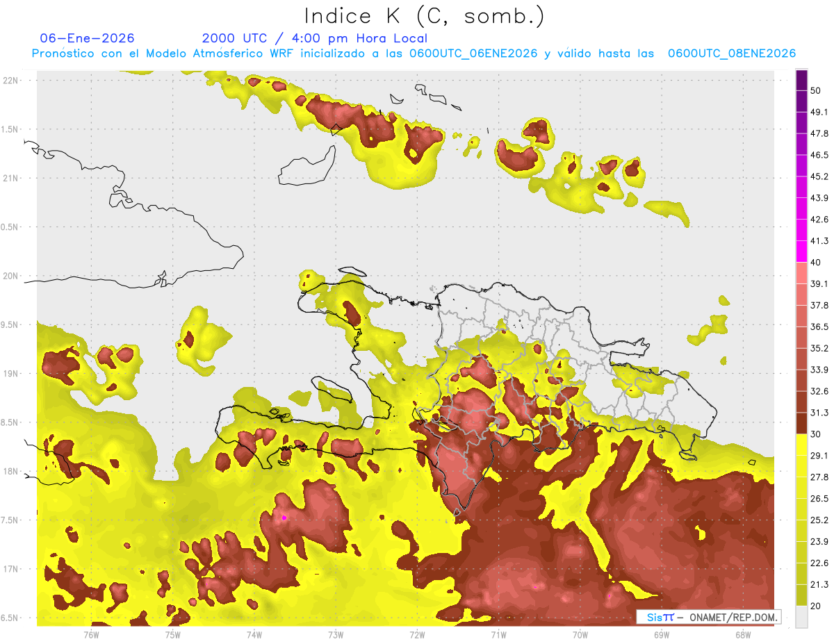Click the colorbar value "45.2"
The width and height of the screenshot is (834, 644).
tap(819, 176)
